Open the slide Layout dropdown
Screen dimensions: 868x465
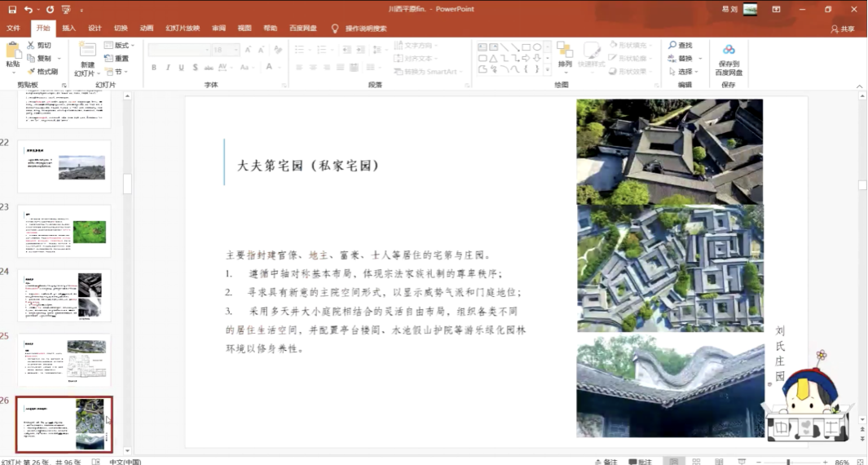pyautogui.click(x=121, y=46)
